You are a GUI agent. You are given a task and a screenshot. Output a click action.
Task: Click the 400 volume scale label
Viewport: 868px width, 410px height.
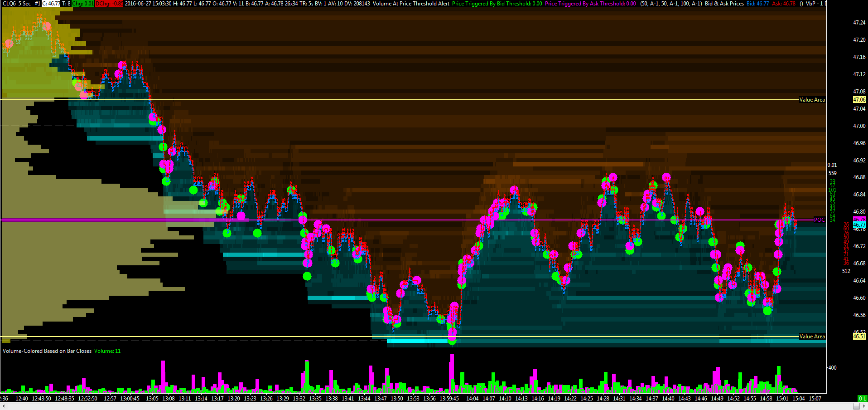click(833, 368)
